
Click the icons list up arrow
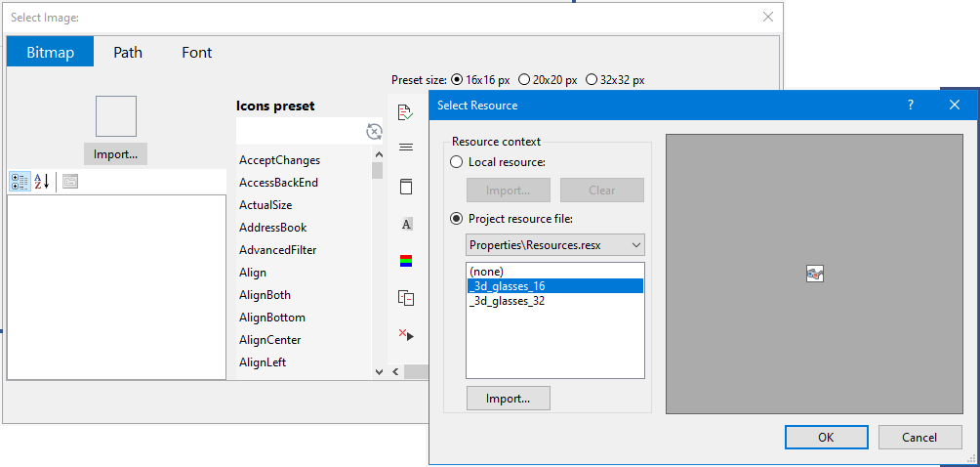click(378, 154)
